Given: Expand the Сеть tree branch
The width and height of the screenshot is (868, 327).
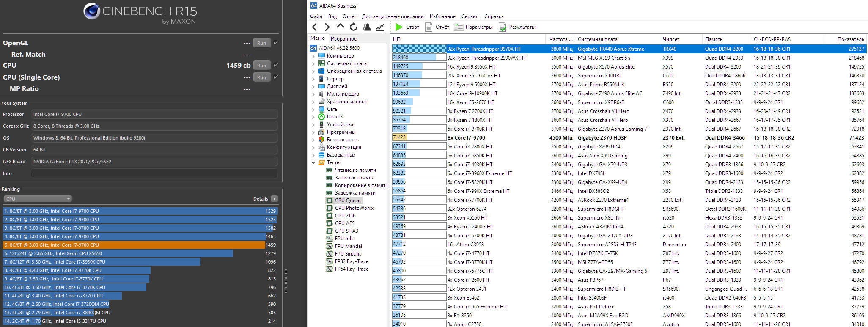Looking at the screenshot, I should click(313, 109).
